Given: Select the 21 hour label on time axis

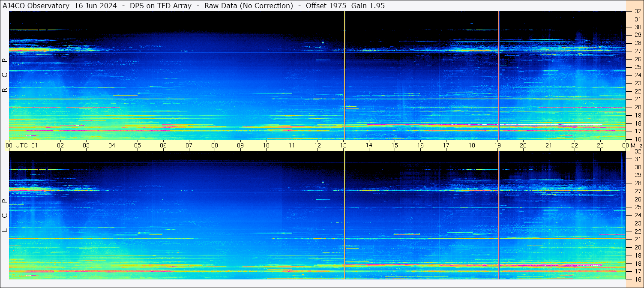Looking at the screenshot, I should [549, 145].
